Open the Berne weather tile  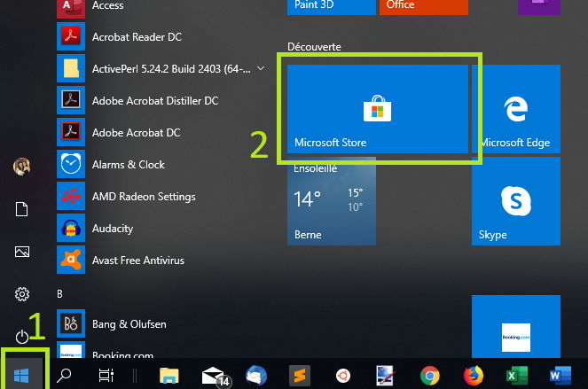332,201
